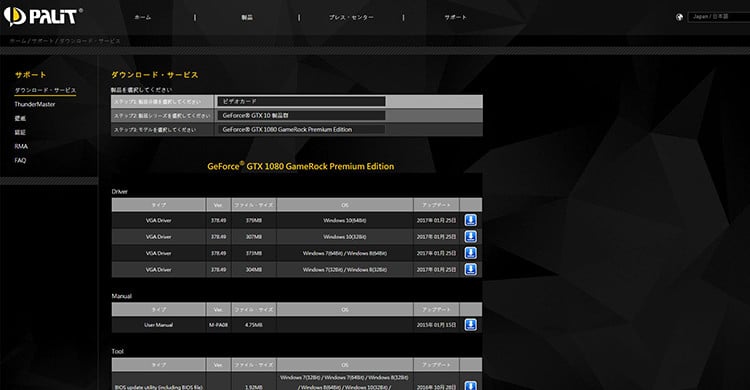The image size is (750, 390).
Task: Open ホーム in the top navigation
Action: (x=143, y=17)
